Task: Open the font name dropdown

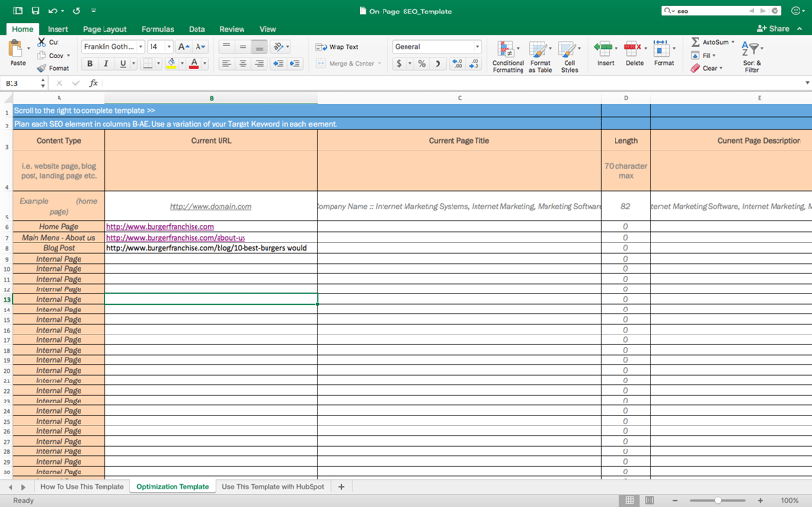Action: pyautogui.click(x=140, y=47)
